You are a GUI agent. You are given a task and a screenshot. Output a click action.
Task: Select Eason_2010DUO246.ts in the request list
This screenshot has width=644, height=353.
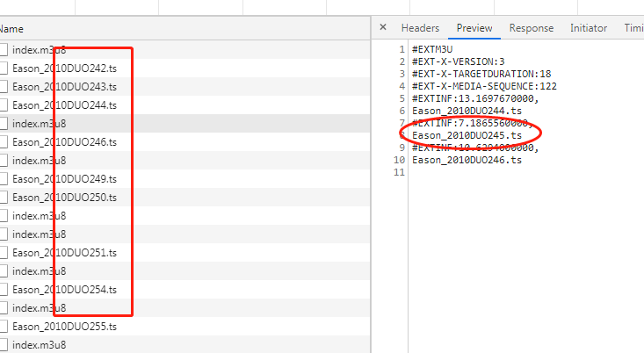click(x=185, y=142)
